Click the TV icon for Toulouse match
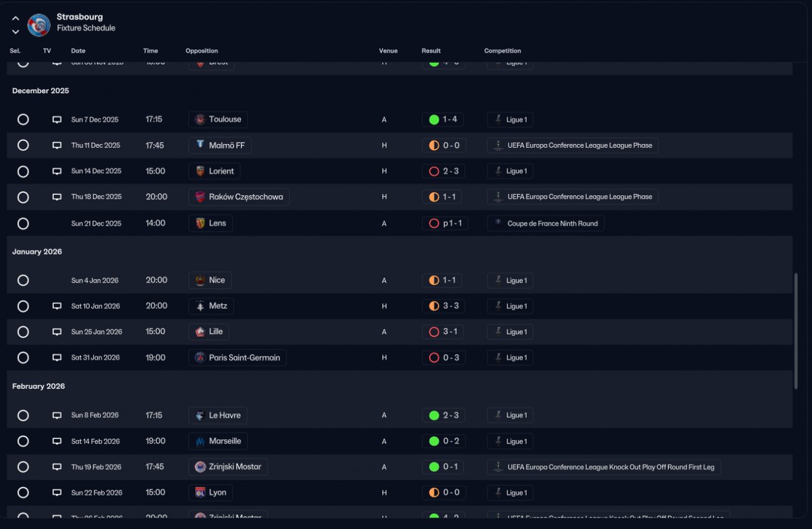 (x=57, y=120)
